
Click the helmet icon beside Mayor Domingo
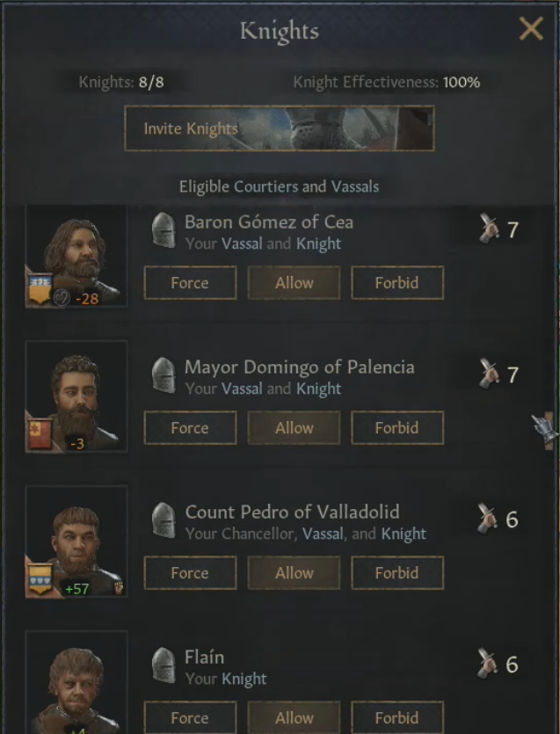click(x=164, y=376)
